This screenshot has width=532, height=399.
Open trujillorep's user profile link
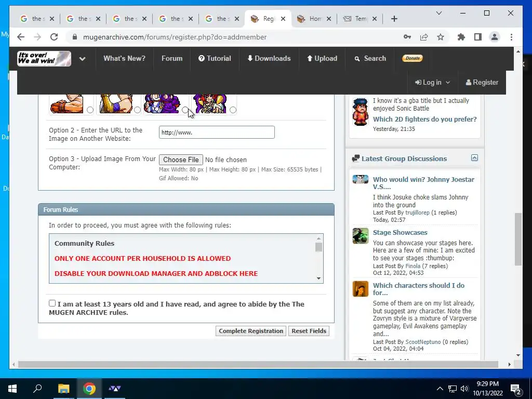point(417,212)
